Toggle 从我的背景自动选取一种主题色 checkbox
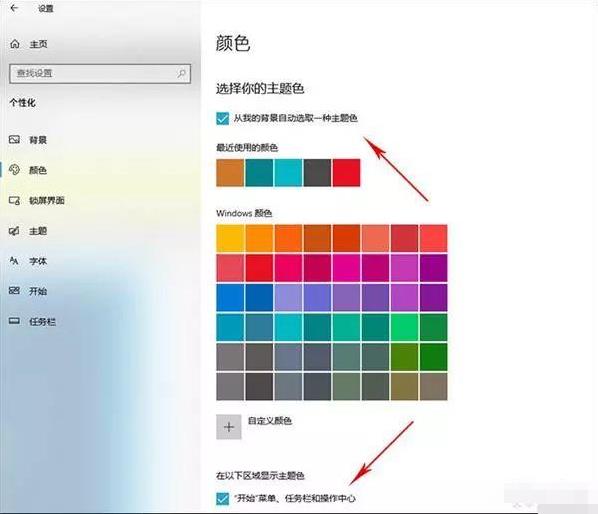598x514 pixels. (222, 118)
